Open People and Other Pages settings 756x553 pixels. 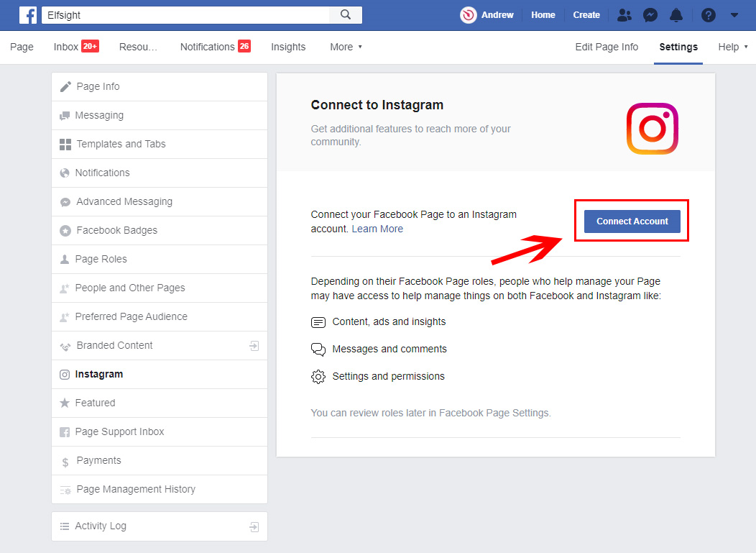point(160,288)
